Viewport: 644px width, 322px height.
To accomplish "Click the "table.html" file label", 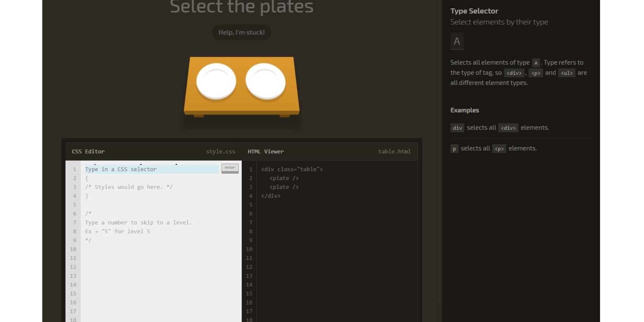I will coord(394,152).
